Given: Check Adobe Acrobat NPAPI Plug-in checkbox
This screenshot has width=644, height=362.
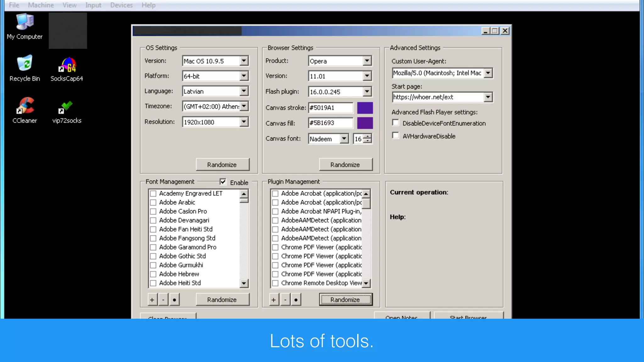Looking at the screenshot, I should point(275,211).
